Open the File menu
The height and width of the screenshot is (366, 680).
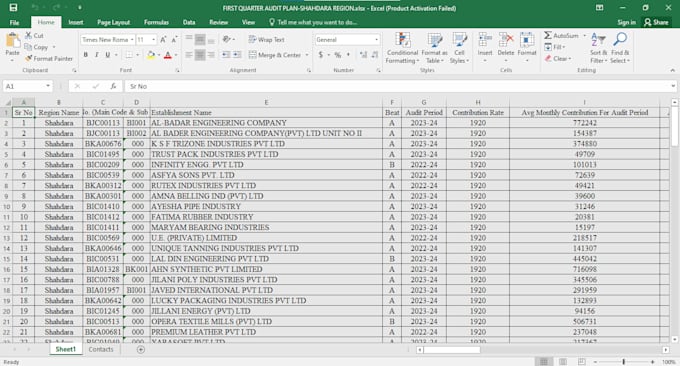point(14,22)
